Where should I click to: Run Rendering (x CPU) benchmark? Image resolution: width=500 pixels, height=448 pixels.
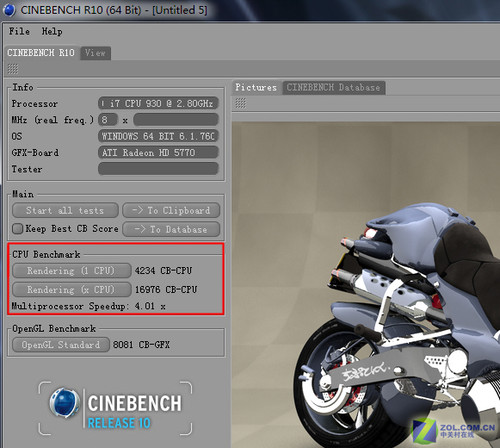[72, 289]
